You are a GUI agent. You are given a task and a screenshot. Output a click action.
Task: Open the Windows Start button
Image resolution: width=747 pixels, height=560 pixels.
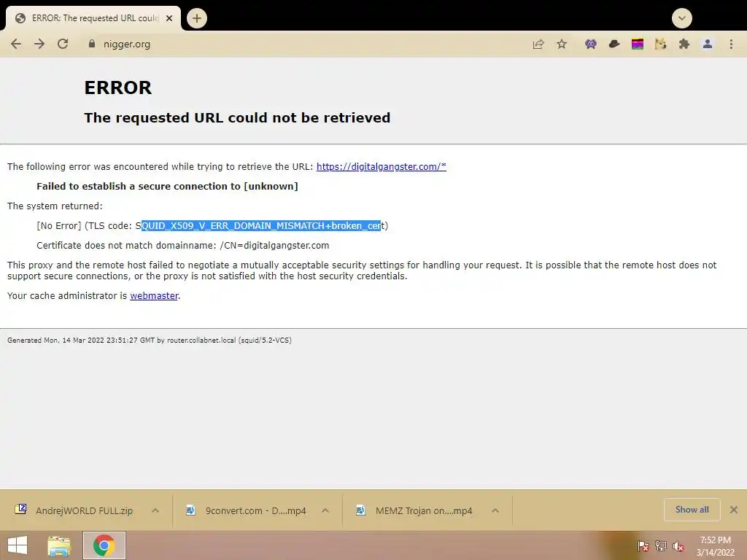coord(18,545)
